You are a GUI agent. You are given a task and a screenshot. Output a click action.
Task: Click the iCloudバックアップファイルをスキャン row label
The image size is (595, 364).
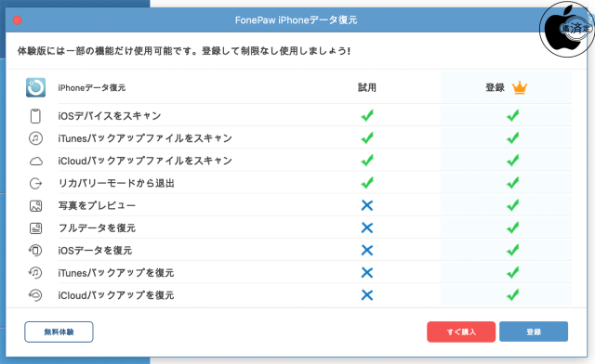coord(145,161)
